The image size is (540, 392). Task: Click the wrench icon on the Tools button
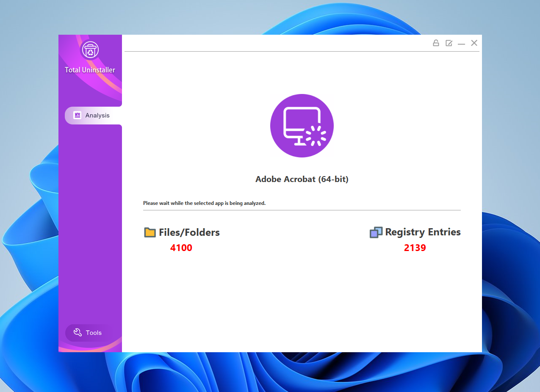(78, 332)
